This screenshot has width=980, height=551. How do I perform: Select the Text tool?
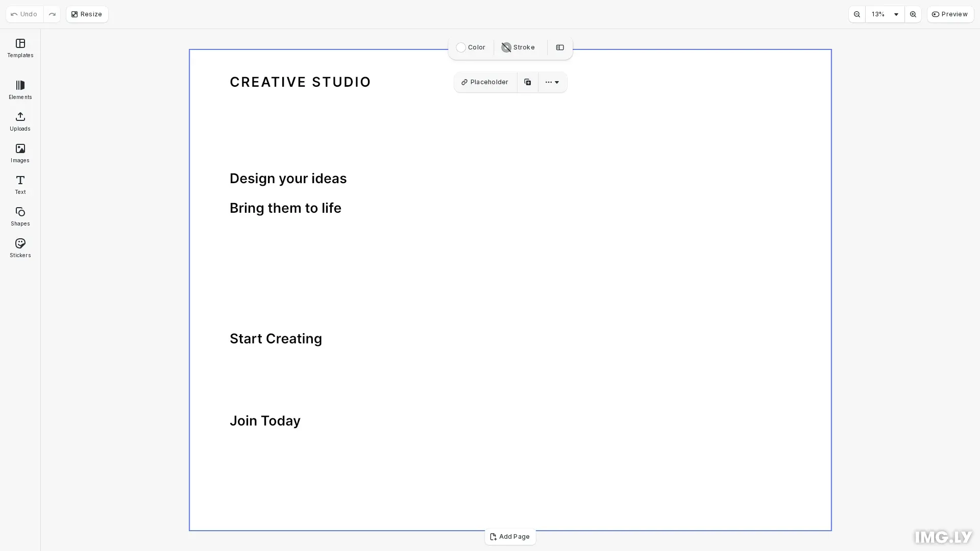[20, 185]
